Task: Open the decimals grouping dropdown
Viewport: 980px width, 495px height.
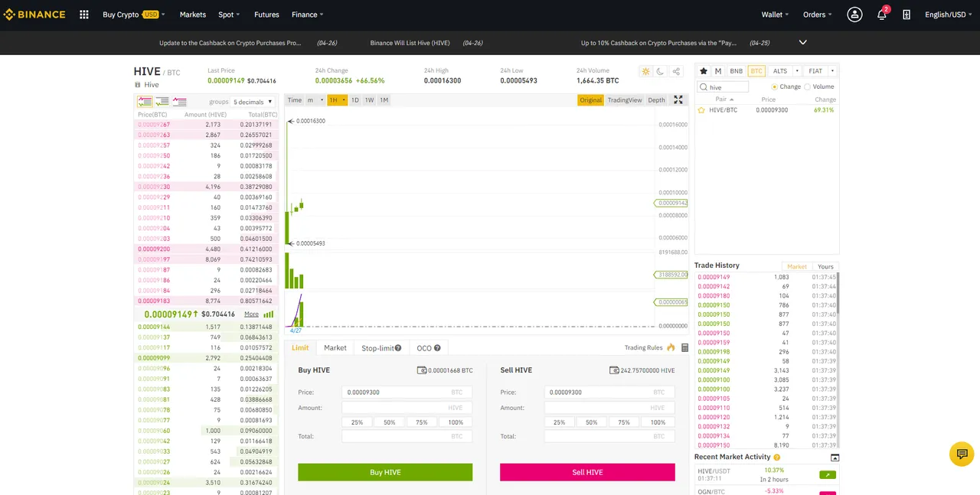Action: click(x=253, y=102)
